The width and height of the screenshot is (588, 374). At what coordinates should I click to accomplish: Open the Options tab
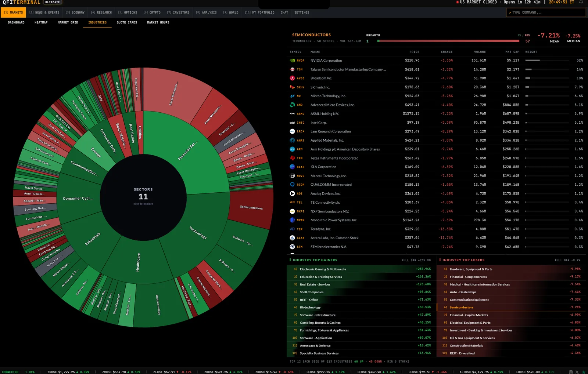[x=128, y=12]
